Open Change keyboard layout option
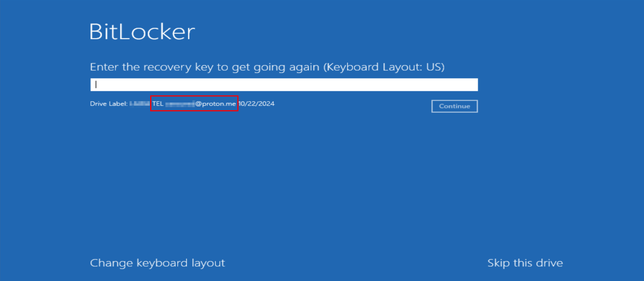The height and width of the screenshot is (281, 644). (157, 263)
